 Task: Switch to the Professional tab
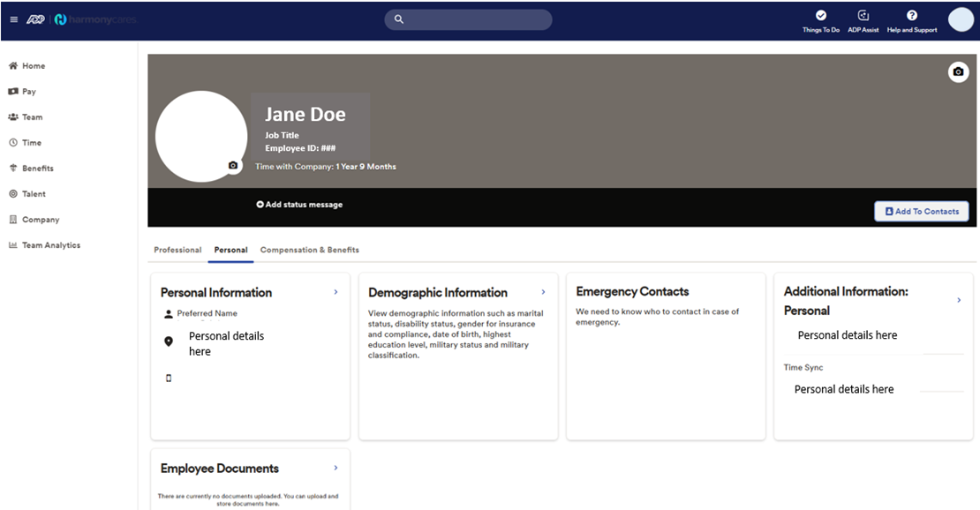coord(177,250)
